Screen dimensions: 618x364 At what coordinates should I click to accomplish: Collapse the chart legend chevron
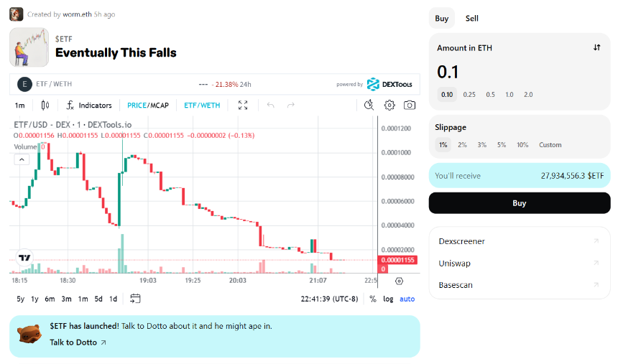[x=22, y=159]
